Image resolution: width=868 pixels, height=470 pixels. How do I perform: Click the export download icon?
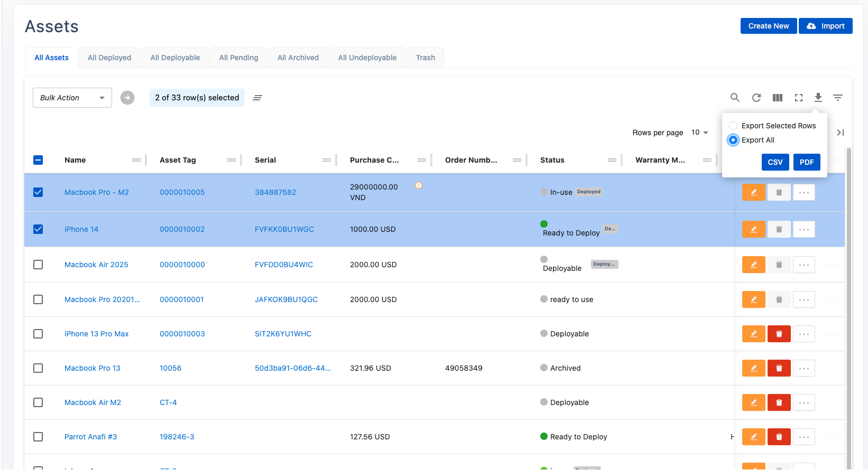click(x=818, y=98)
